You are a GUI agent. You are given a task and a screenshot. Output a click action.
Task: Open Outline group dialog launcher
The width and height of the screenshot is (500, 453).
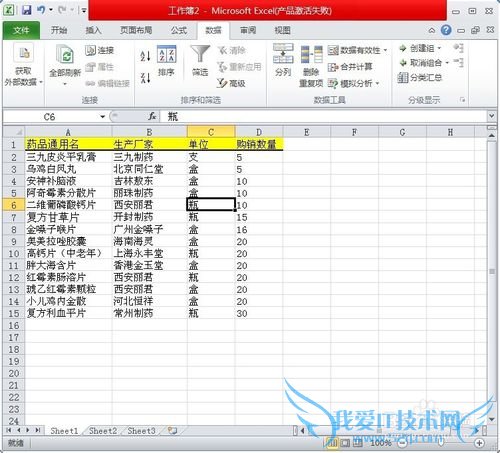pos(462,100)
